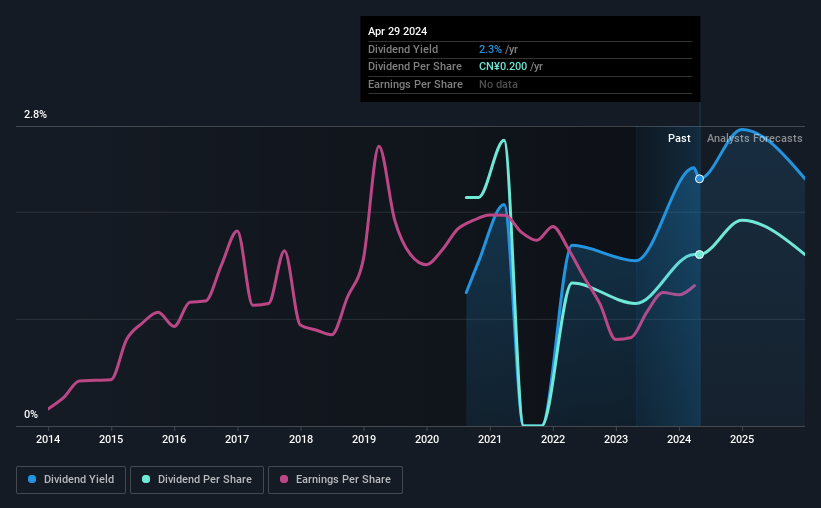821x508 pixels.
Task: Toggle the Dividend Yield legend button
Action: pos(71,480)
